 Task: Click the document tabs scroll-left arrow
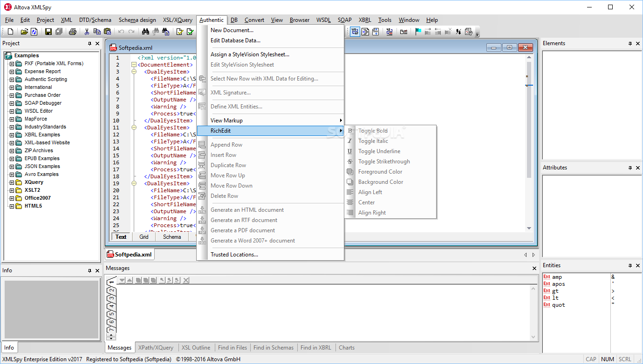coord(526,255)
